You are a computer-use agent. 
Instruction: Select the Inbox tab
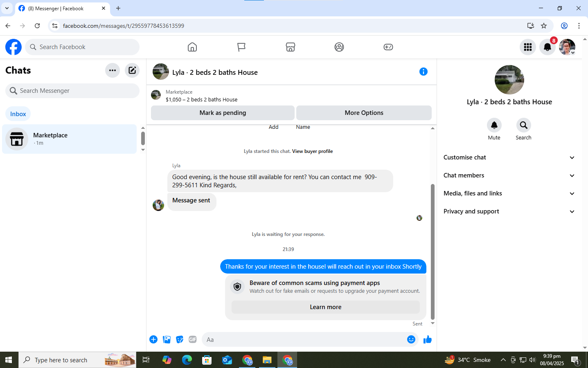coord(18,114)
